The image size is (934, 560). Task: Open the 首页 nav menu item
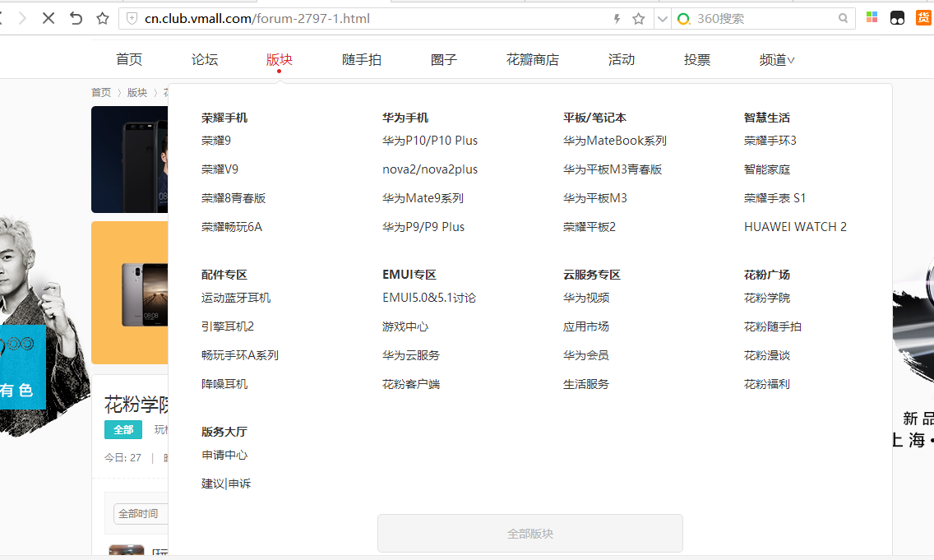pyautogui.click(x=129, y=59)
